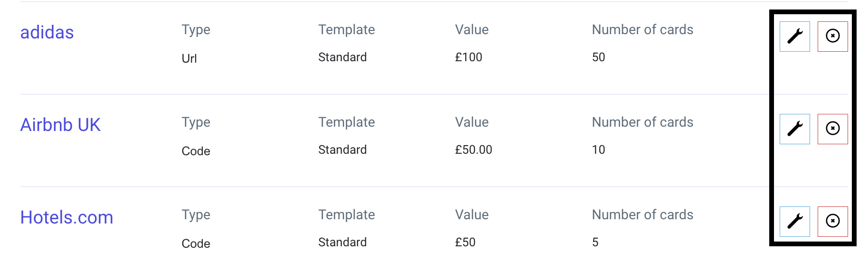Click the edit wrench icon for adidas
The height and width of the screenshot is (261, 868).
pos(794,36)
